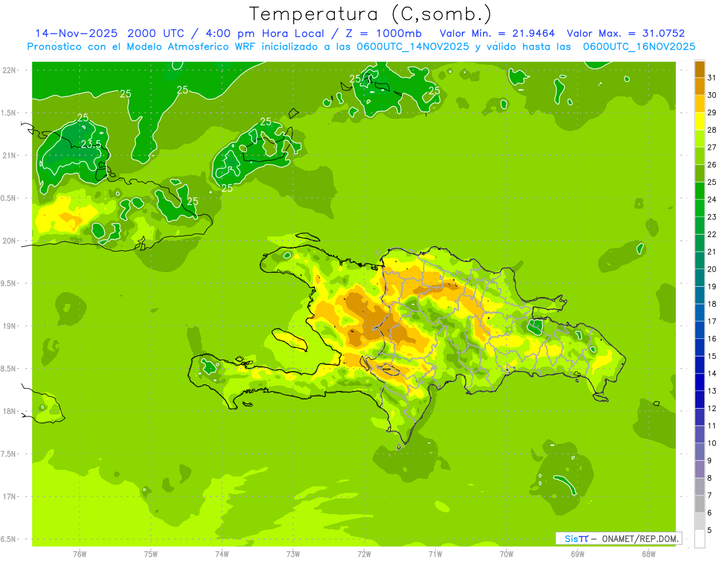Click the '75W' longitude axis label

coord(151,554)
